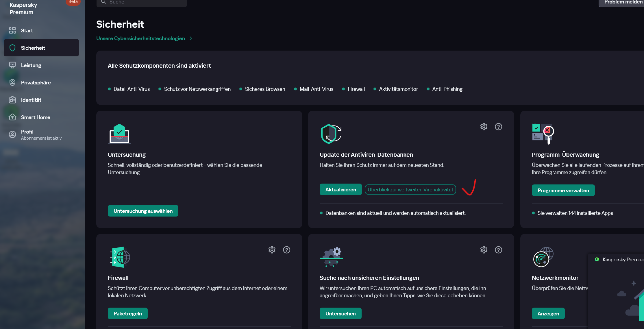Click Anti-Phishing component

click(445, 89)
